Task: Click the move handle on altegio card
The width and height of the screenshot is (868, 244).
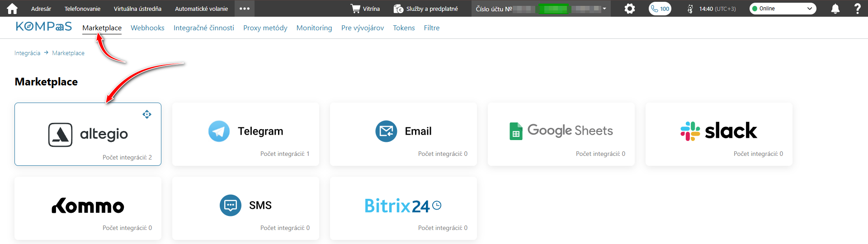Action: tap(147, 114)
